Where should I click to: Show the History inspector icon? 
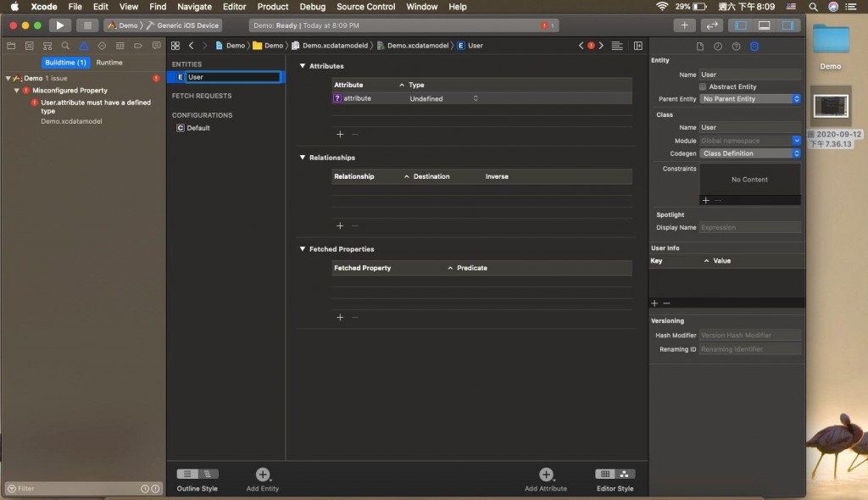pos(718,47)
